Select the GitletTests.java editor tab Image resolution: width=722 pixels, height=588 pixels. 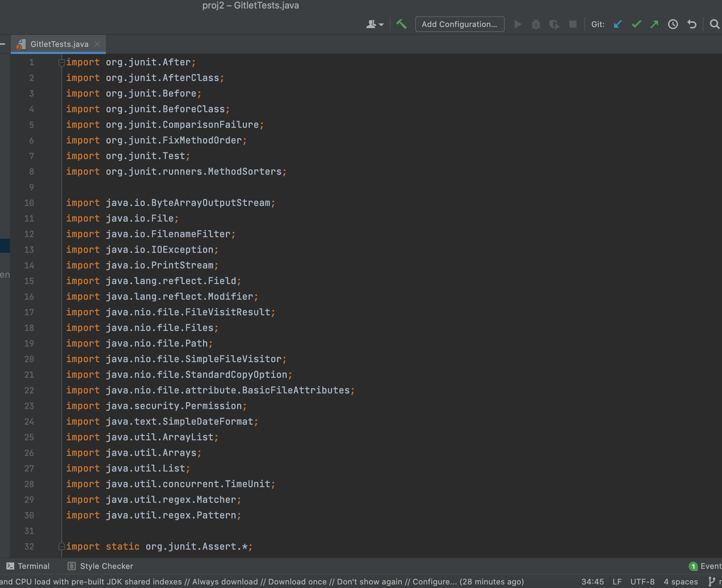point(59,44)
